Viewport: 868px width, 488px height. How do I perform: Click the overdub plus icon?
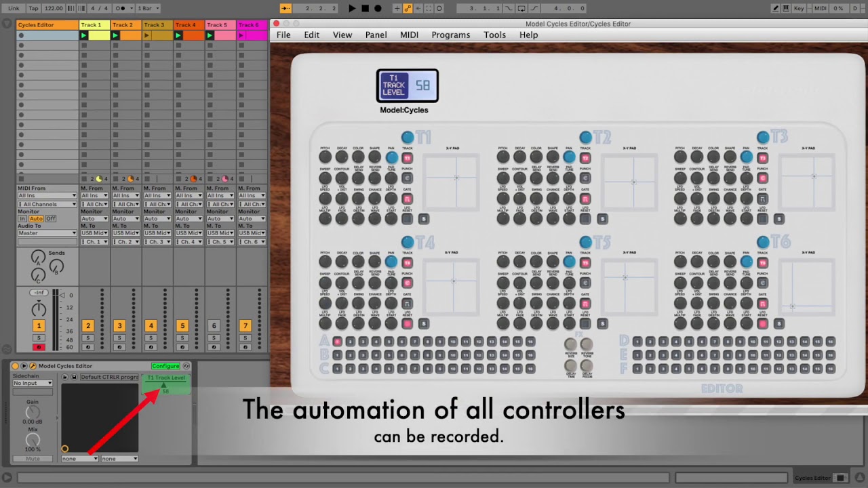pos(399,8)
